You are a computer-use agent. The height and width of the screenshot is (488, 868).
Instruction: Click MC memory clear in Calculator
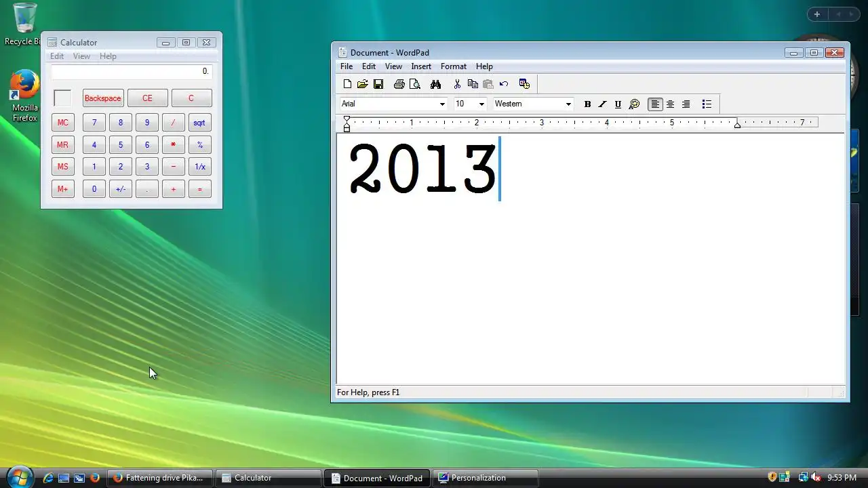coord(63,123)
